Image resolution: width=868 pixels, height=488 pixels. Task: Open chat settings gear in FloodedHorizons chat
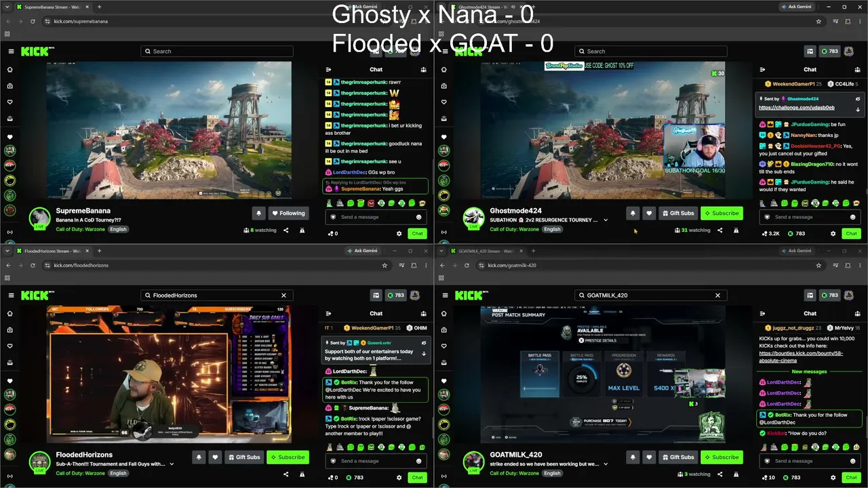tap(399, 477)
